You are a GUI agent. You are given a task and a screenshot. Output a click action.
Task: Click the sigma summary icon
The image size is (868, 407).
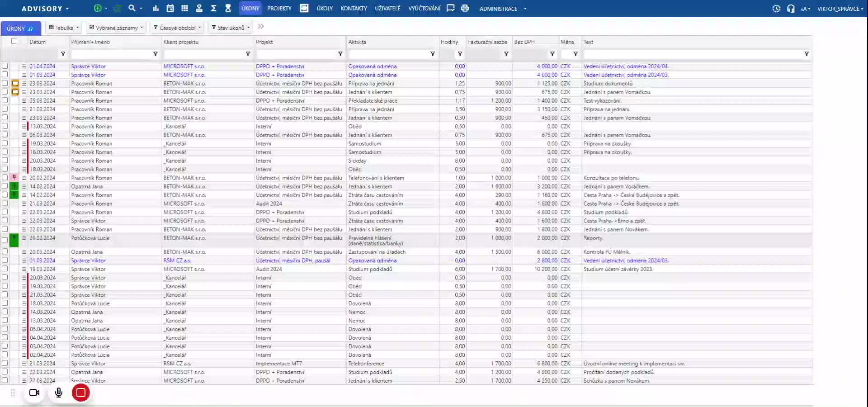tap(213, 8)
